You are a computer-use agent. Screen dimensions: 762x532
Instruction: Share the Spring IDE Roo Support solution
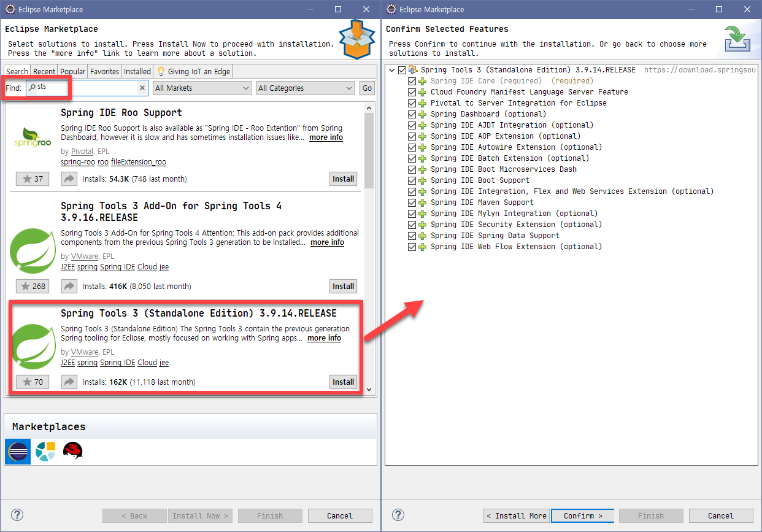point(69,179)
